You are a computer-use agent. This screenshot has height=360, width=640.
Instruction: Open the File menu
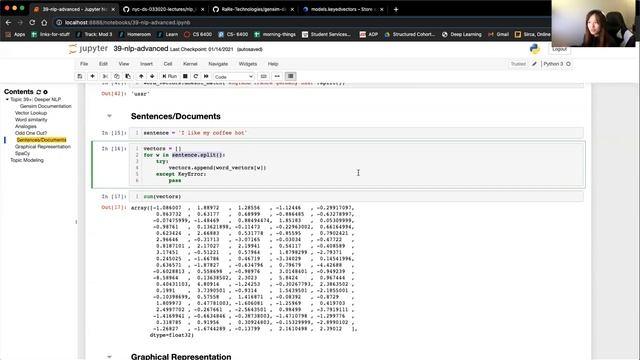(84, 64)
